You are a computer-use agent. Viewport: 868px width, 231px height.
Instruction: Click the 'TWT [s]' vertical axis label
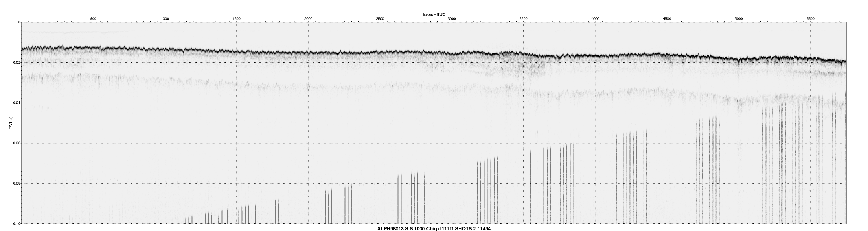[11, 123]
